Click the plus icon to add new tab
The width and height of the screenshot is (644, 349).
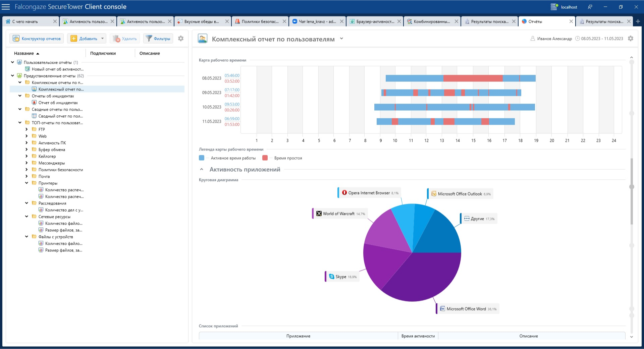pyautogui.click(x=638, y=21)
